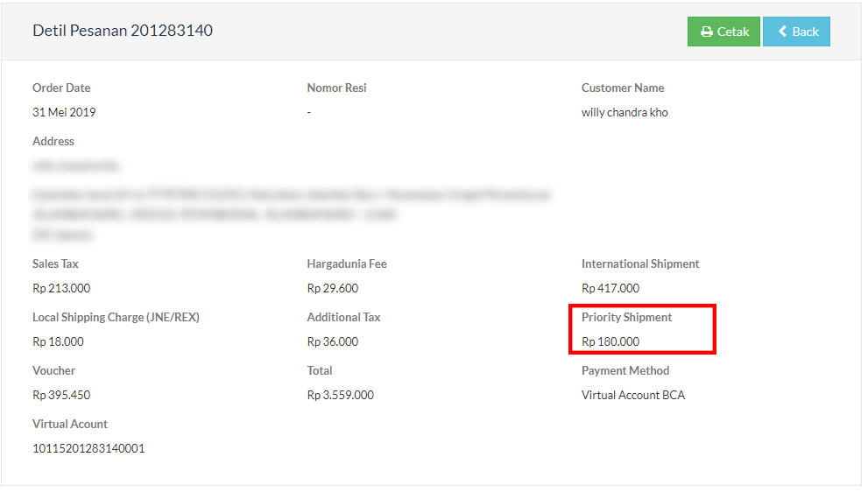Click the Address label
The image size is (868, 492).
[x=53, y=141]
